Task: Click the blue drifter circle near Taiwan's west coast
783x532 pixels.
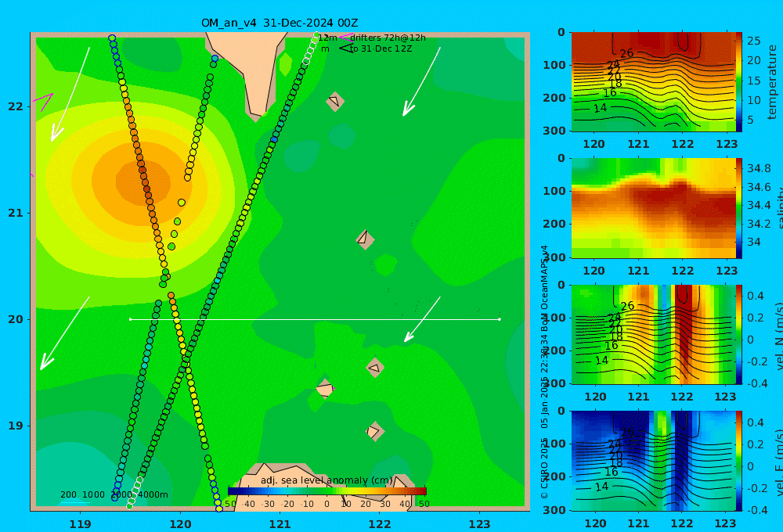Action: [215, 59]
